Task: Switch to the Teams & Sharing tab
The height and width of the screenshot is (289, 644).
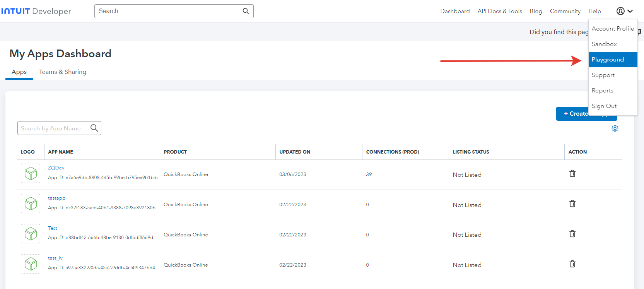Action: pyautogui.click(x=63, y=72)
